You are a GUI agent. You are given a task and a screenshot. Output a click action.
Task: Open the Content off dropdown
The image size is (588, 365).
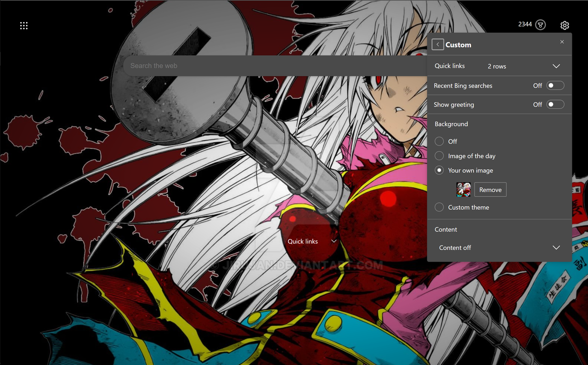(x=499, y=247)
